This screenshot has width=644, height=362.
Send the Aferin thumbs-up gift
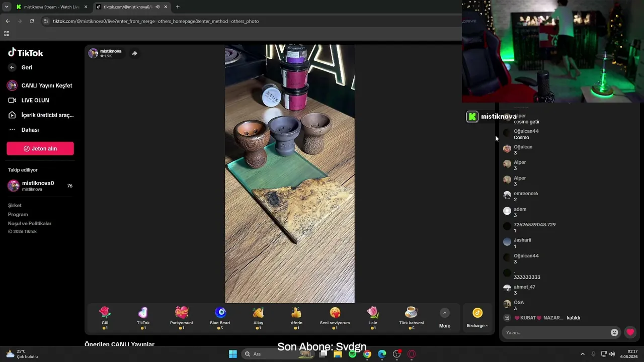[x=296, y=318]
